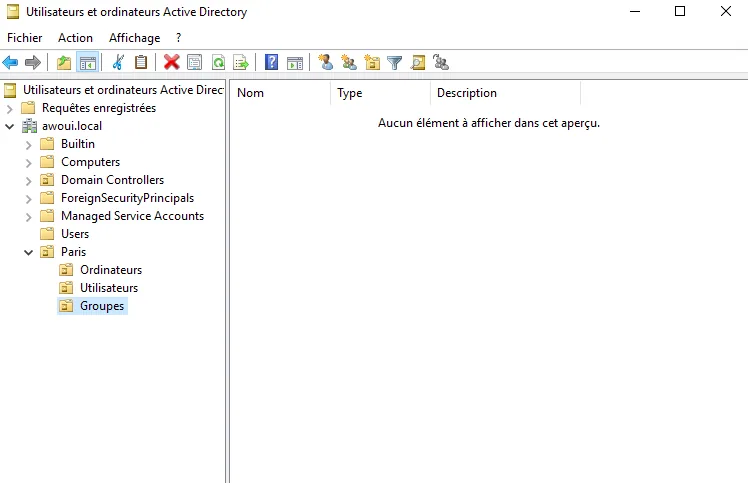Click the Paris OU folder icon

click(x=47, y=252)
